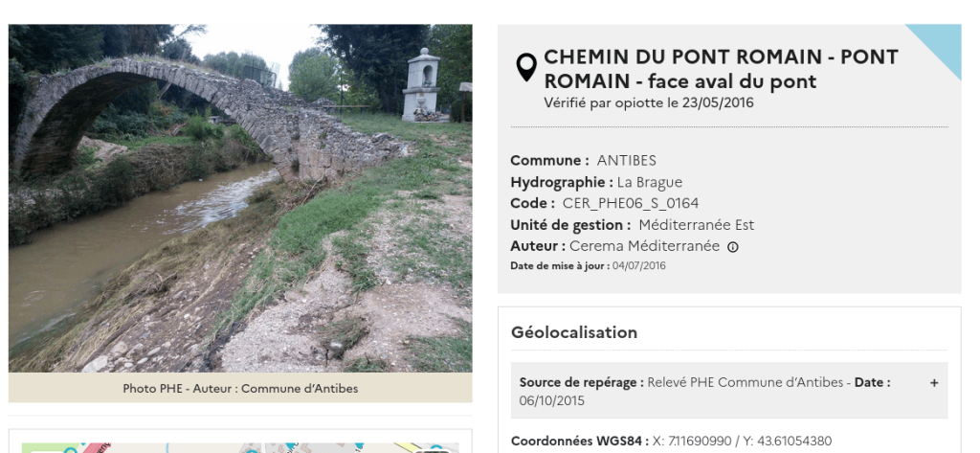Click the management unit 'Méditerranée Est'

tap(697, 225)
